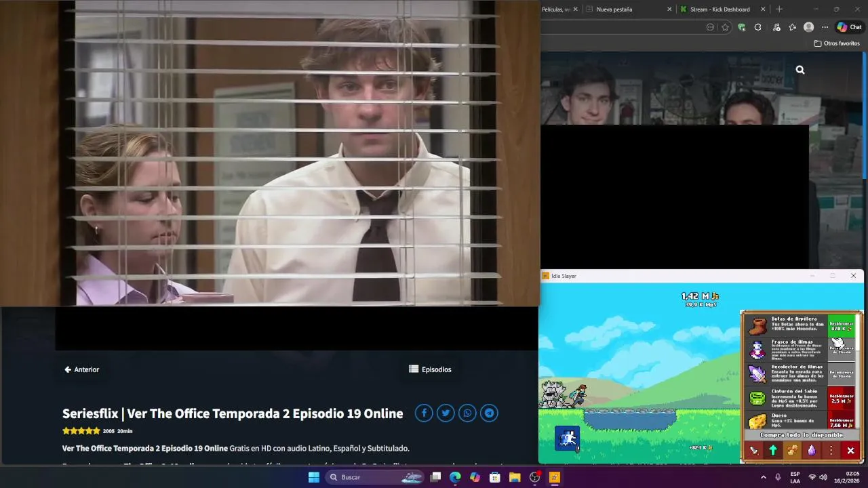Open the Edge media music note icon
868x488 pixels.
(x=776, y=27)
